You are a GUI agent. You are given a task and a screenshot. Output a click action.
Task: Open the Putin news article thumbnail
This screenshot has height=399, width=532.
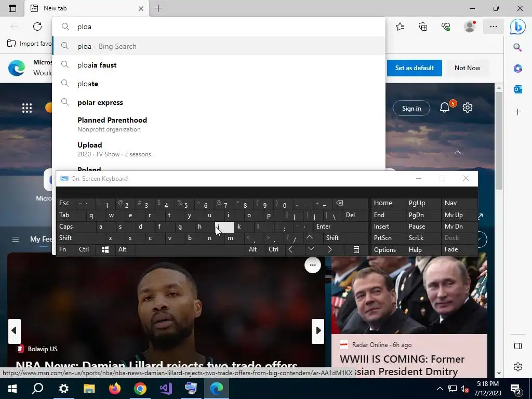(x=409, y=295)
